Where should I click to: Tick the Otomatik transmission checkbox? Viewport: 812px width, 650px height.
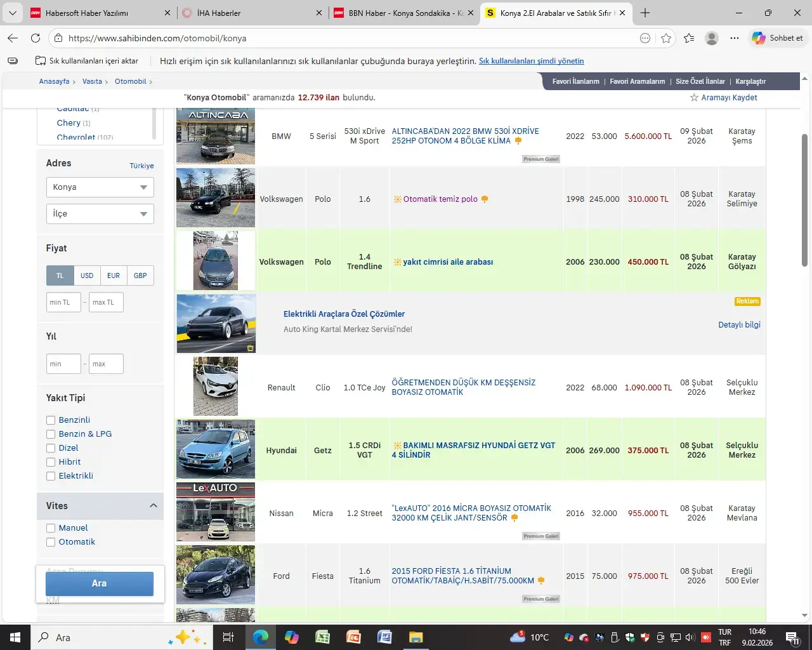51,542
